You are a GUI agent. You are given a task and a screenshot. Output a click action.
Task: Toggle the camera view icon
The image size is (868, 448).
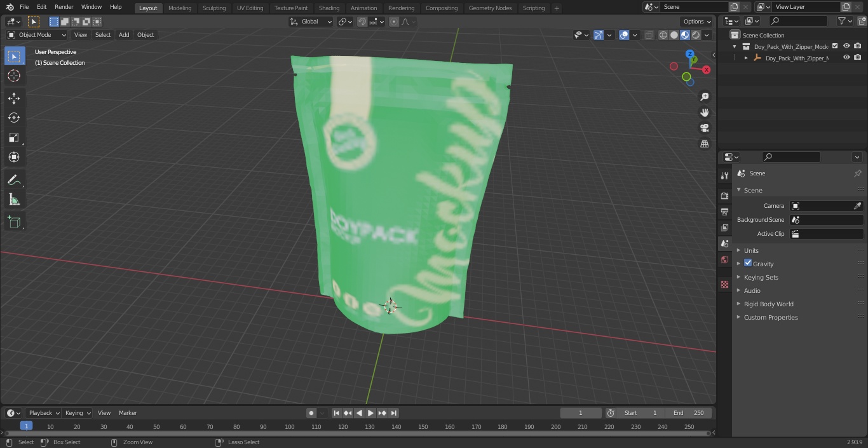click(704, 128)
